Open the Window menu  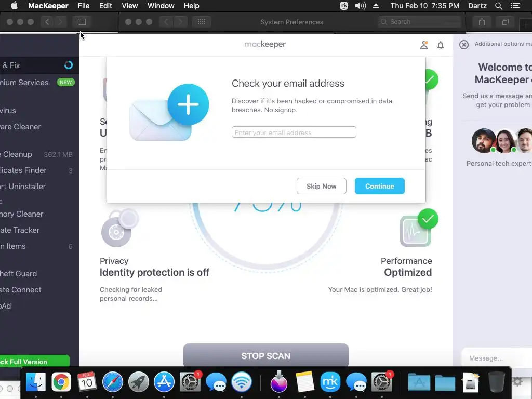[x=161, y=6]
